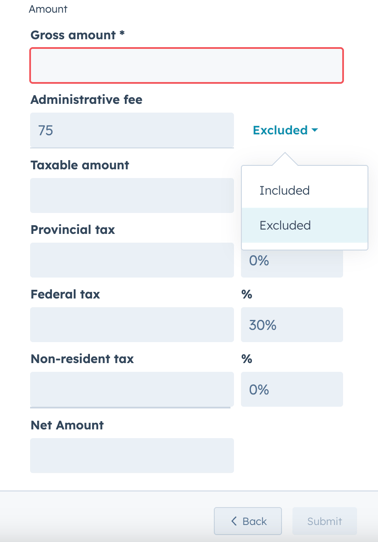Click the Net Amount field
Image resolution: width=378 pixels, height=542 pixels.
click(132, 455)
